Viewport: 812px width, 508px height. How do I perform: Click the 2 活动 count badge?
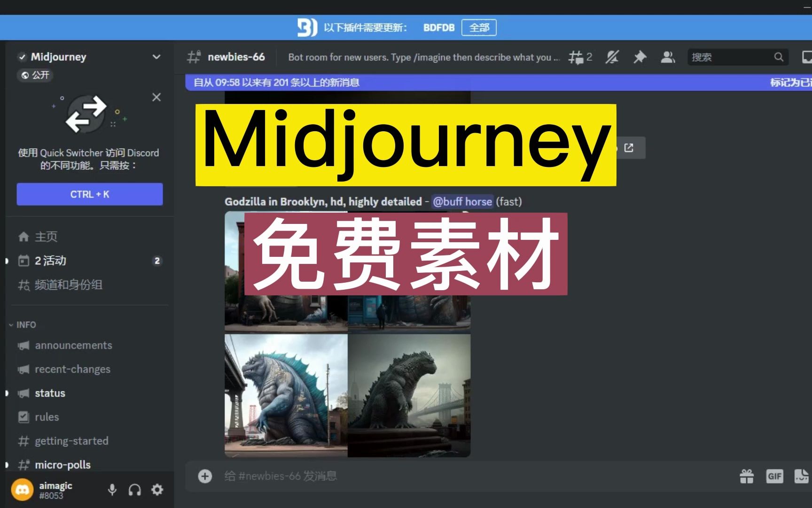pos(157,261)
